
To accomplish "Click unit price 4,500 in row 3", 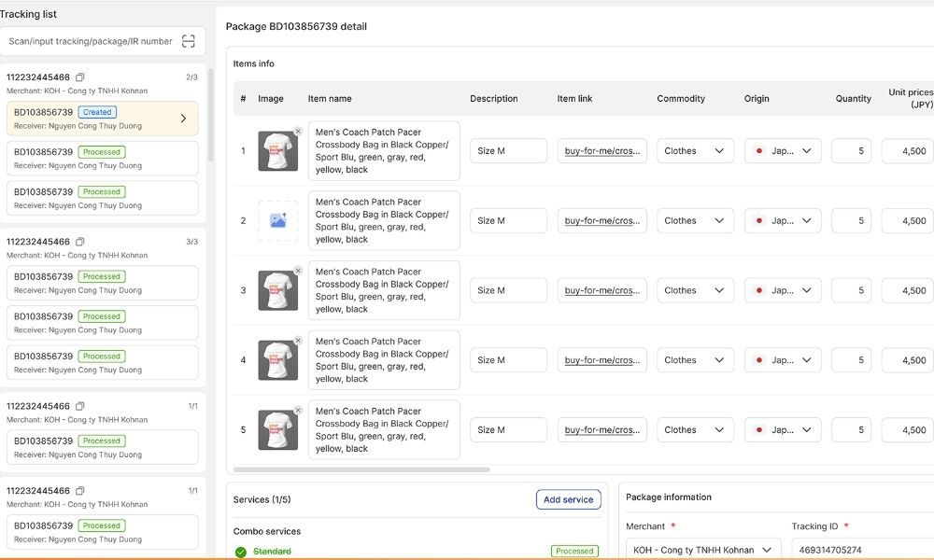I will tap(908, 290).
